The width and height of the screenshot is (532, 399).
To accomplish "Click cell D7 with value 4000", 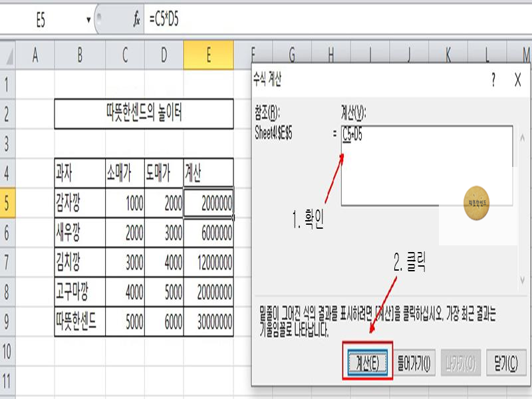I will coord(164,262).
